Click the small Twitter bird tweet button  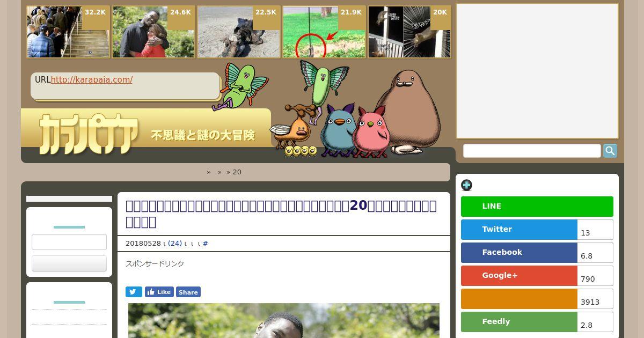(134, 292)
